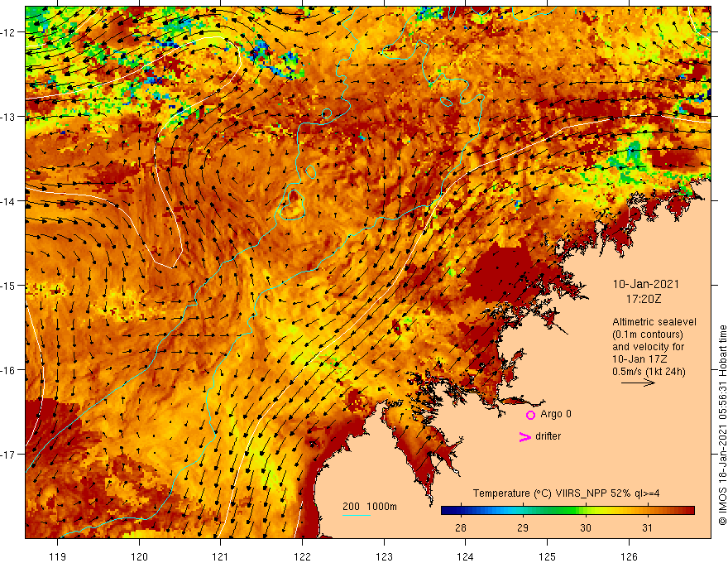Click the temperature colour bar scale

tap(568, 511)
